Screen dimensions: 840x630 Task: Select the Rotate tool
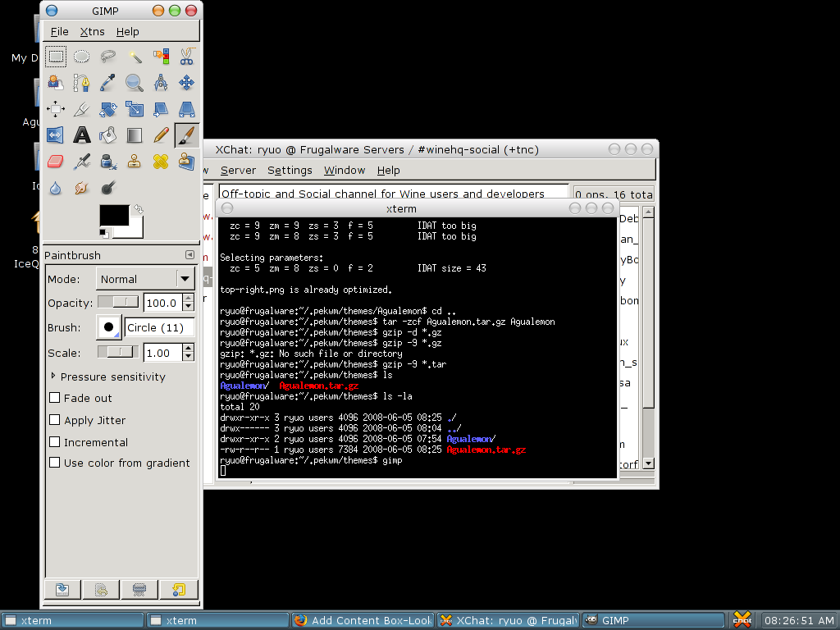tap(107, 109)
